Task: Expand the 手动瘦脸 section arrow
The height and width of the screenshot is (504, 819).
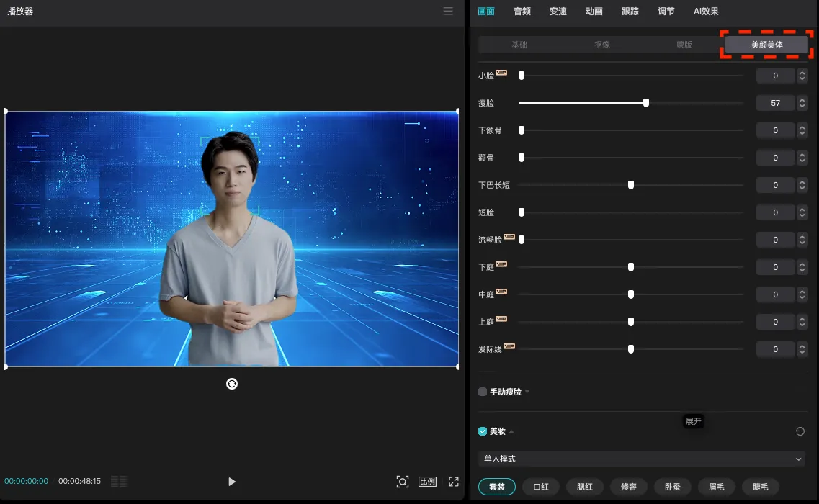Action: (x=527, y=392)
